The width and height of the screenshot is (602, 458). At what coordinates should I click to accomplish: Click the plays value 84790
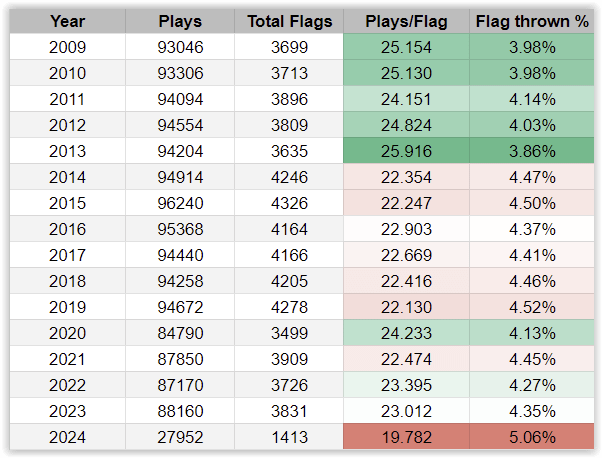tap(180, 333)
